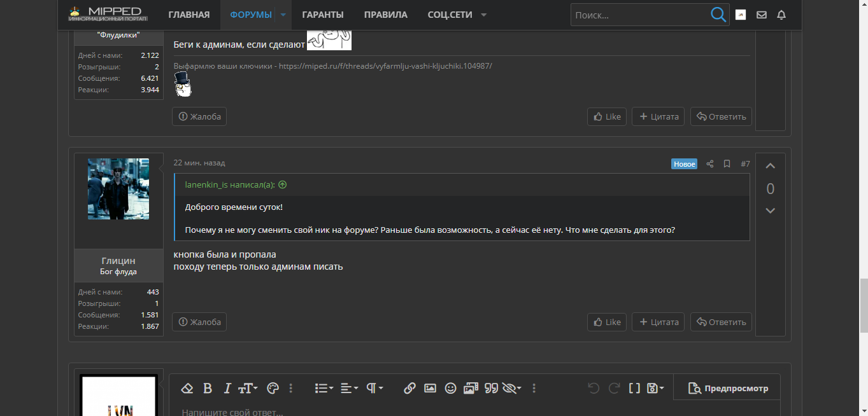Insert a quote block
The width and height of the screenshot is (868, 416).
pyautogui.click(x=491, y=388)
